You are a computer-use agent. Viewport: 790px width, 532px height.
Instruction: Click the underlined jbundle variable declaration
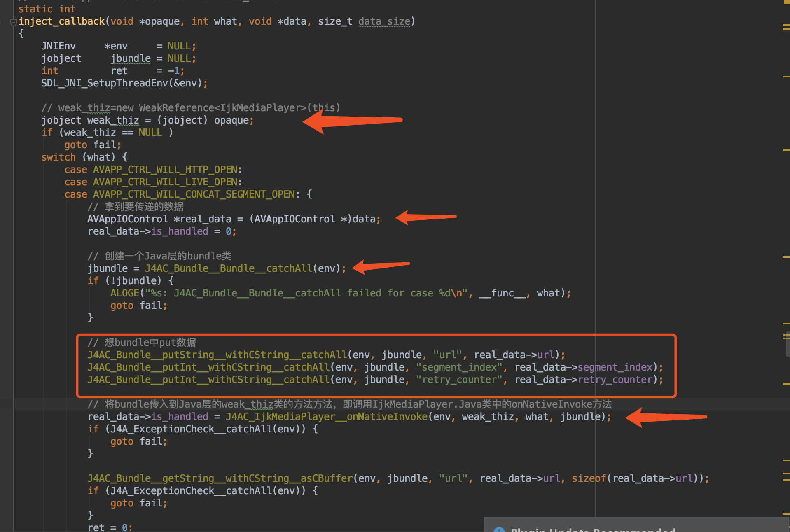[131, 58]
